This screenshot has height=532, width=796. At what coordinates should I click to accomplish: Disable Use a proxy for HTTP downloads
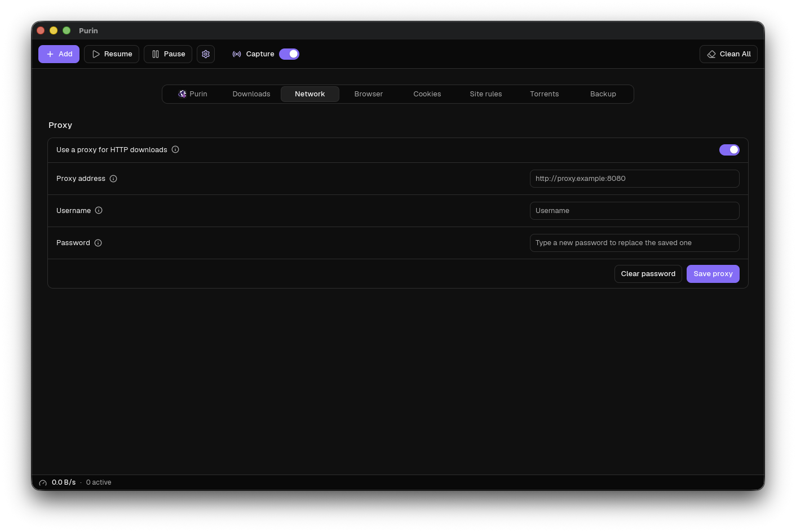click(x=729, y=150)
